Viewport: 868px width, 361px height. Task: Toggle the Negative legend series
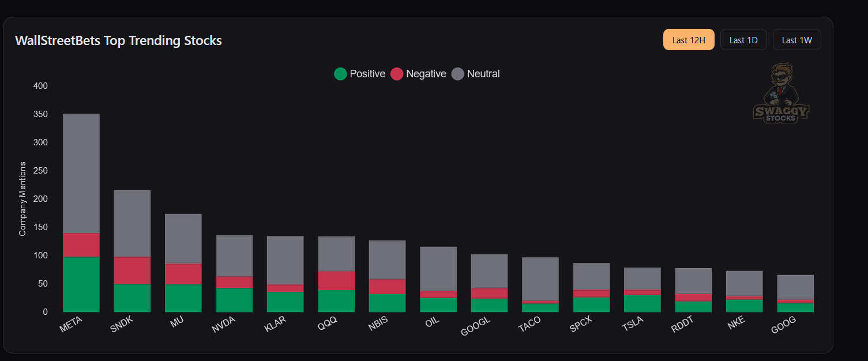point(418,74)
